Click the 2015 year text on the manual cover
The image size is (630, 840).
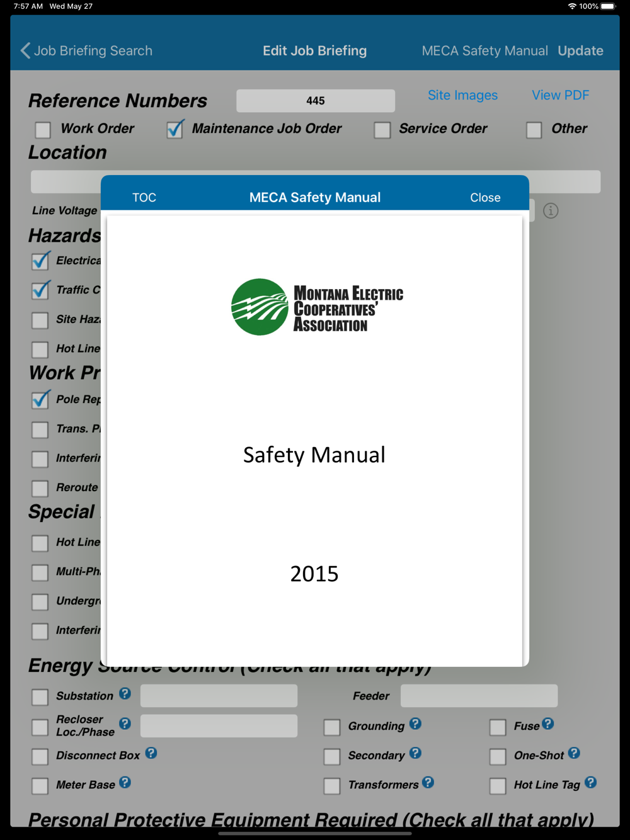(x=314, y=574)
